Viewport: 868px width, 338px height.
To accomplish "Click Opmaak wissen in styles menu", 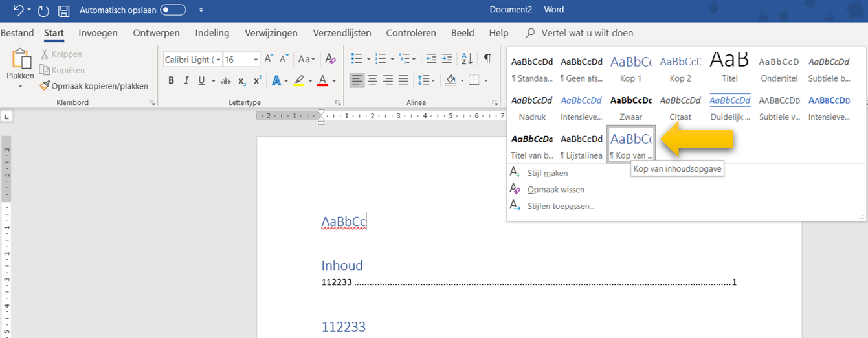I will click(x=555, y=190).
